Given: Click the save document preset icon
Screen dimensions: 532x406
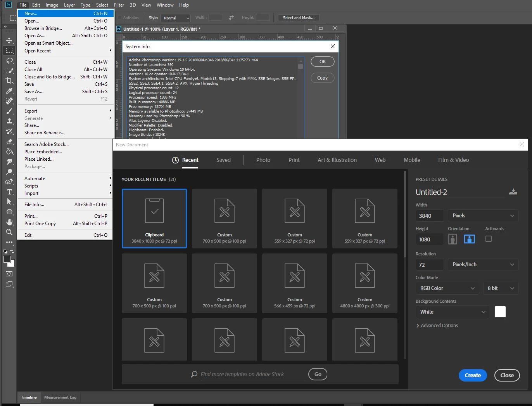Looking at the screenshot, I should [x=513, y=192].
